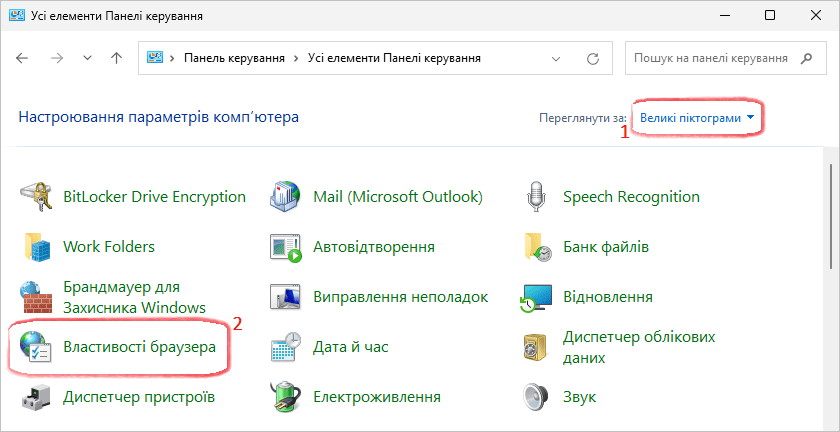
Task: Click the Електроживлення battery icon
Action: [287, 397]
